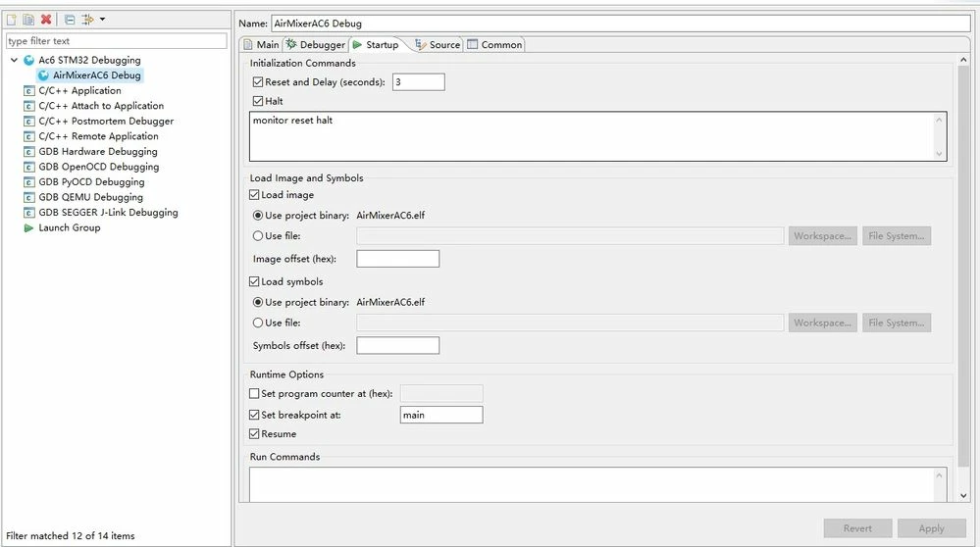
Task: Select GDB SEGGER J-Link Debugging entry
Action: tap(108, 213)
